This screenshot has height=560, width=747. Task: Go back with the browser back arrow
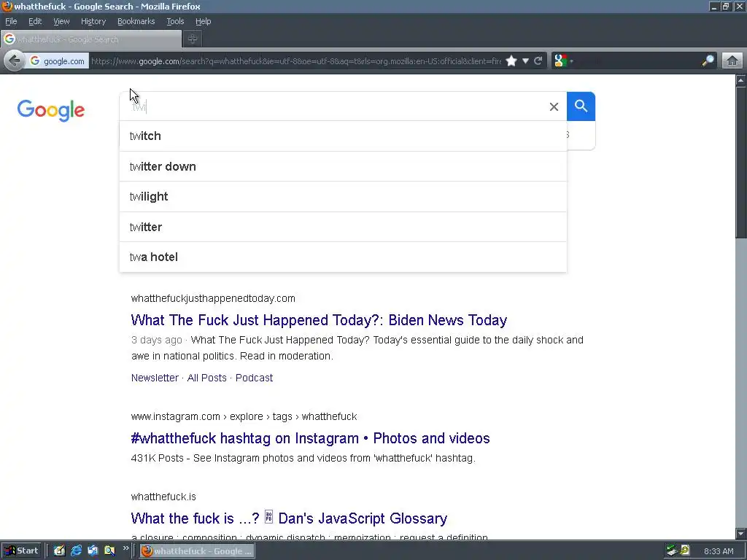pyautogui.click(x=15, y=61)
